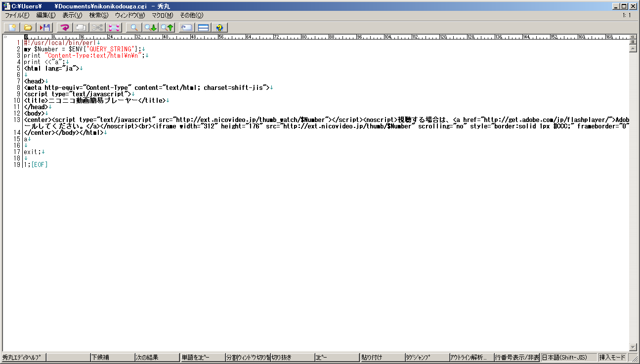This screenshot has height=364, width=640.
Task: Open the ウィンドウ(W) menu
Action: 130,15
